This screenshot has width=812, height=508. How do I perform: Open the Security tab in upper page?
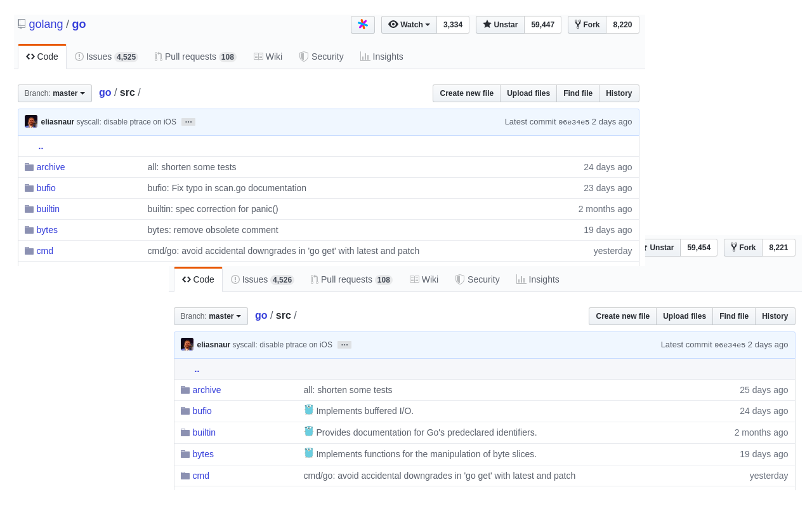pos(322,57)
